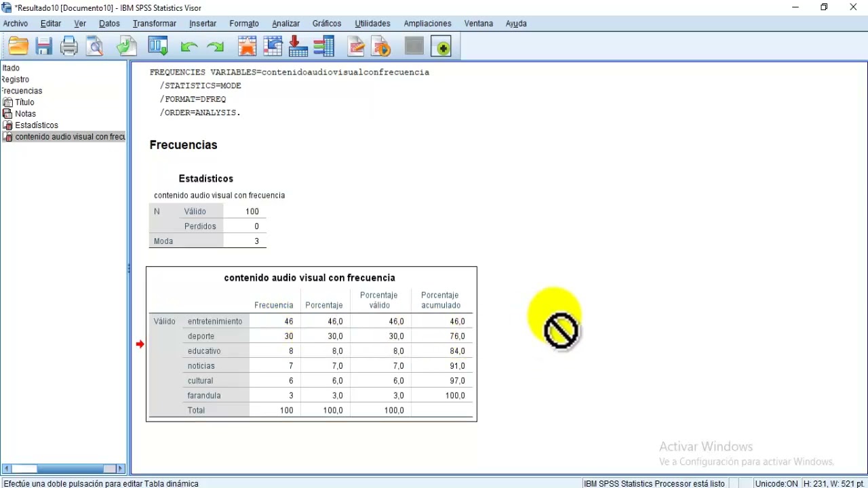Click right arrow of outline horizontal scrollbar
The width and height of the screenshot is (868, 488).
click(x=121, y=468)
